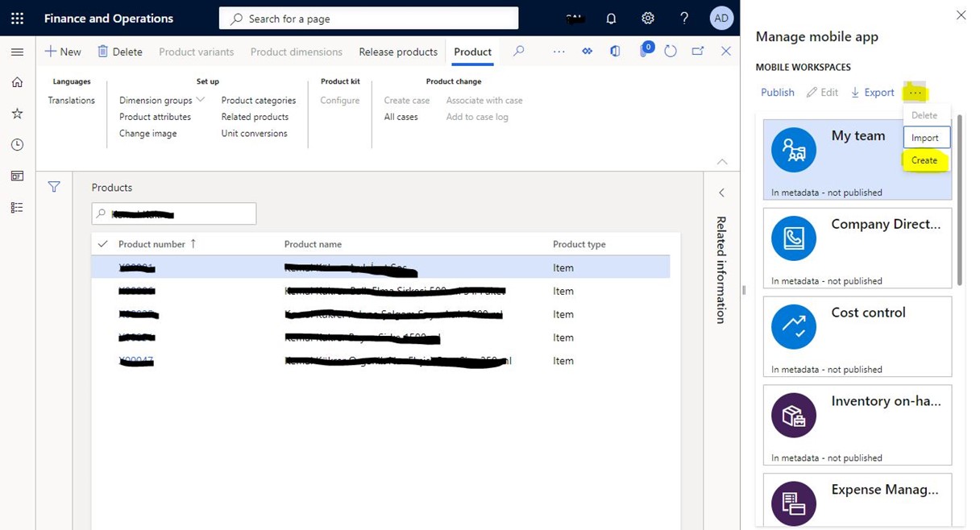
Task: Open the app launcher waffle menu
Action: 18,18
